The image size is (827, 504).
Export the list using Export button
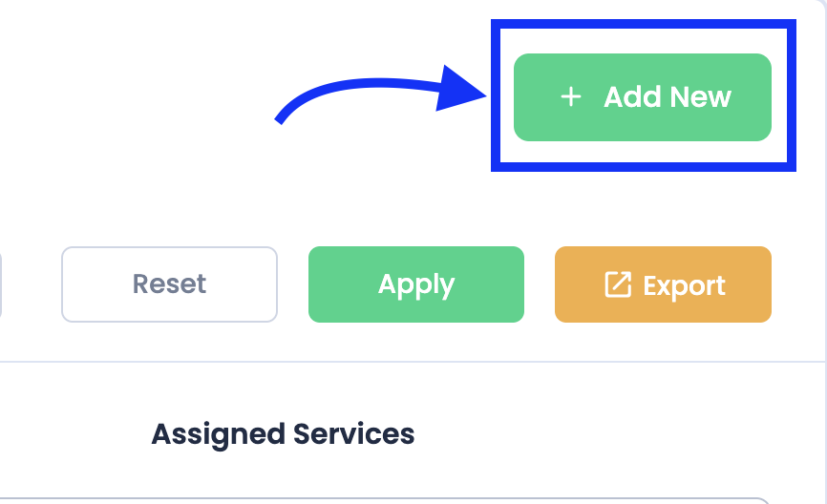pos(663,284)
